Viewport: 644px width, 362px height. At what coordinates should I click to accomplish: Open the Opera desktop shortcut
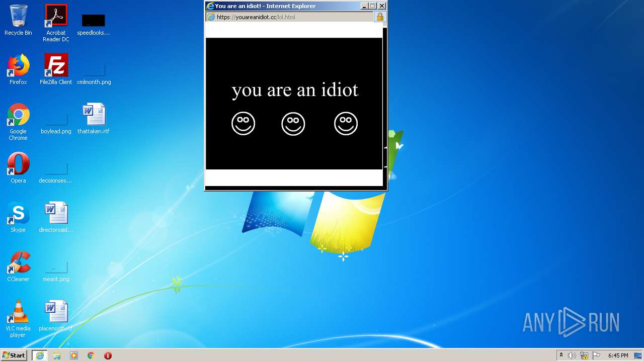point(18,168)
